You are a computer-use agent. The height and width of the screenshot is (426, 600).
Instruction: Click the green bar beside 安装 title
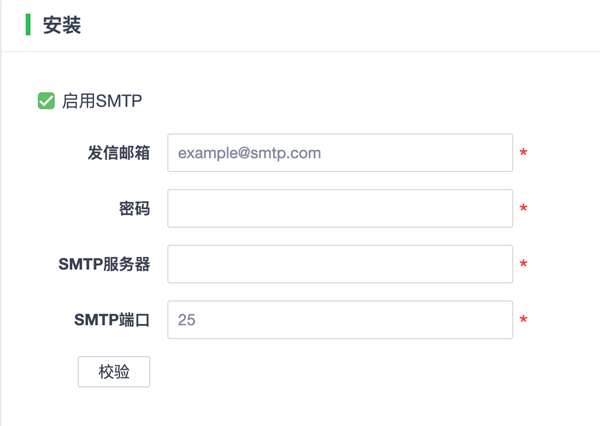[x=28, y=25]
